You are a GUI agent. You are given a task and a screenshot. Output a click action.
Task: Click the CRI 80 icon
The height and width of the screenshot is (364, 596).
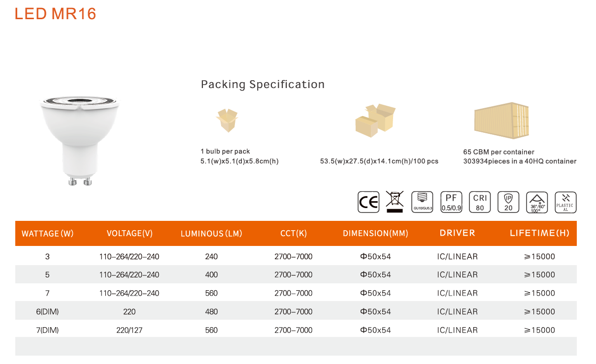click(480, 202)
